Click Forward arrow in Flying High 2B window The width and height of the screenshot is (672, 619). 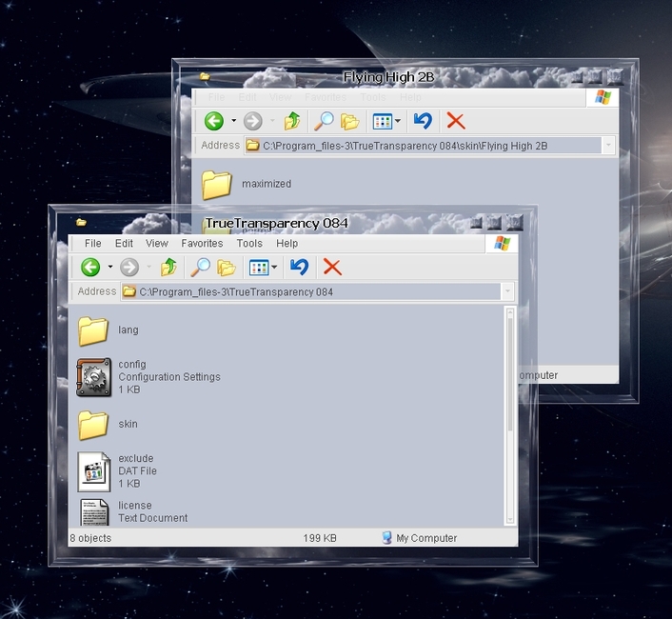click(253, 121)
